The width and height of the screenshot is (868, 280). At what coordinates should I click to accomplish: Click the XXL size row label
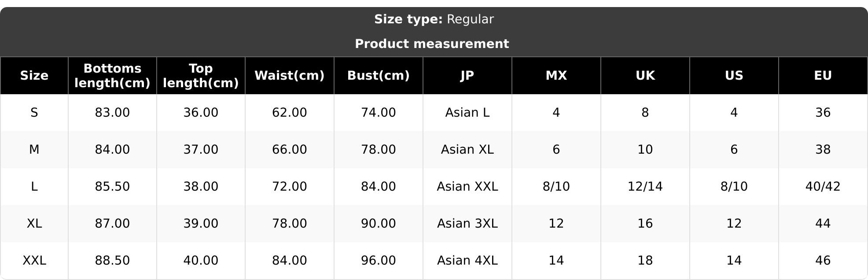click(x=34, y=261)
